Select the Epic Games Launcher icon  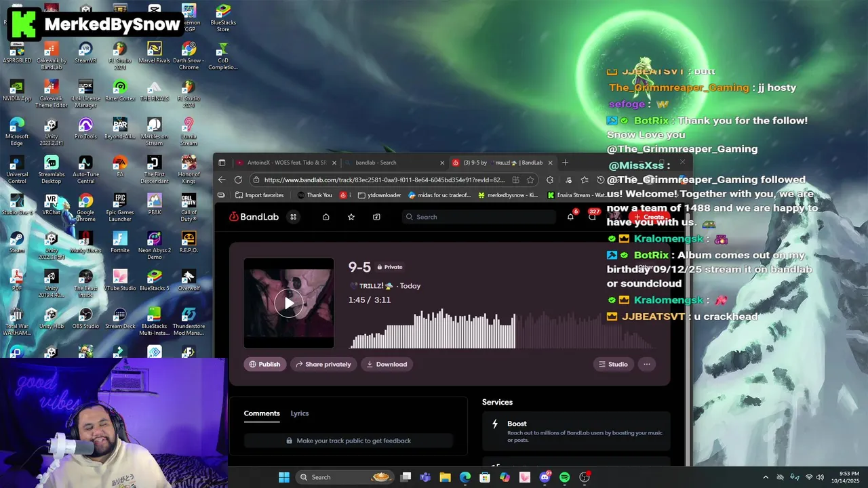(120, 208)
